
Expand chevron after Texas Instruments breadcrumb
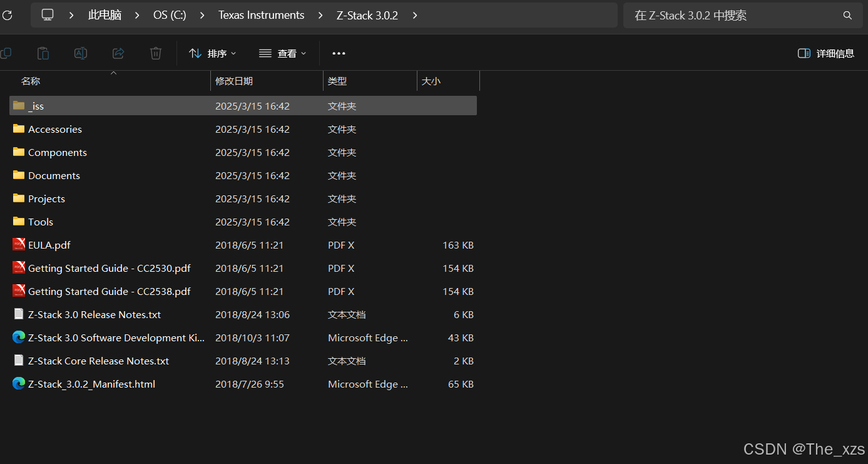coord(320,15)
